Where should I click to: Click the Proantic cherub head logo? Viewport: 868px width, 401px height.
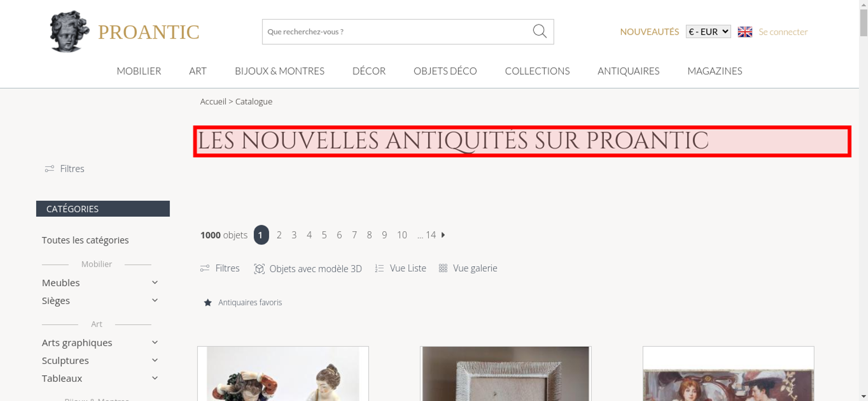pos(69,32)
